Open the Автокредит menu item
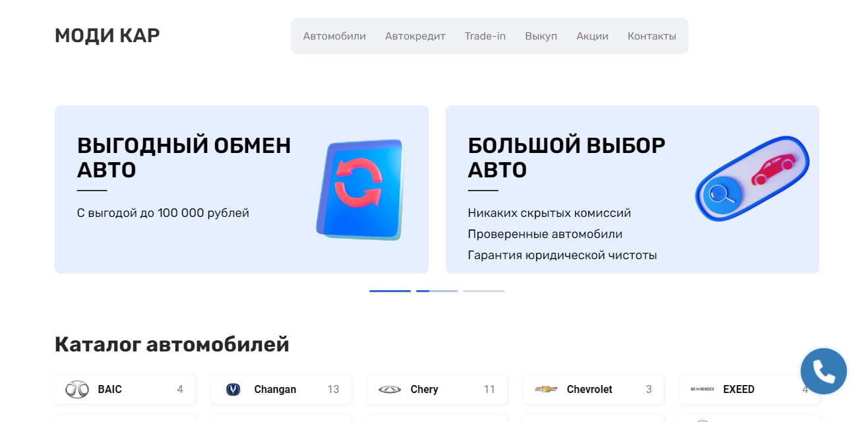This screenshot has width=868, height=422. coord(415,36)
